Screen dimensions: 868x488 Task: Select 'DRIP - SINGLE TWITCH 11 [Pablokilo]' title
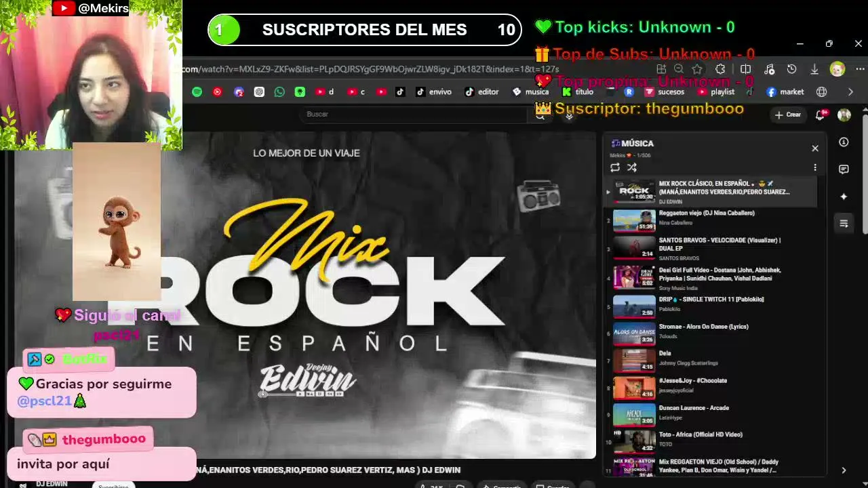(x=711, y=300)
